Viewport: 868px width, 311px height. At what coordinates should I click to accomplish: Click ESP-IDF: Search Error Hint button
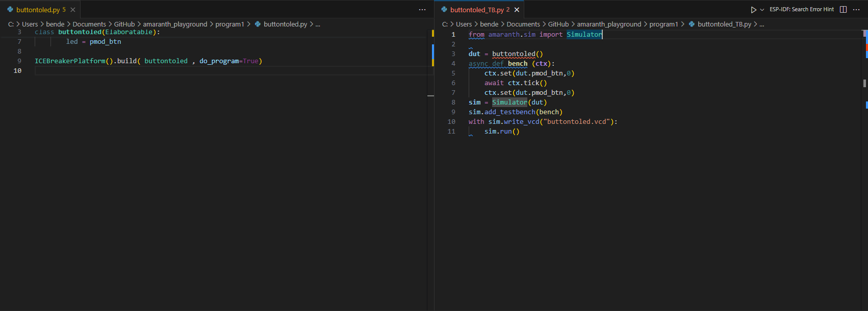[802, 10]
